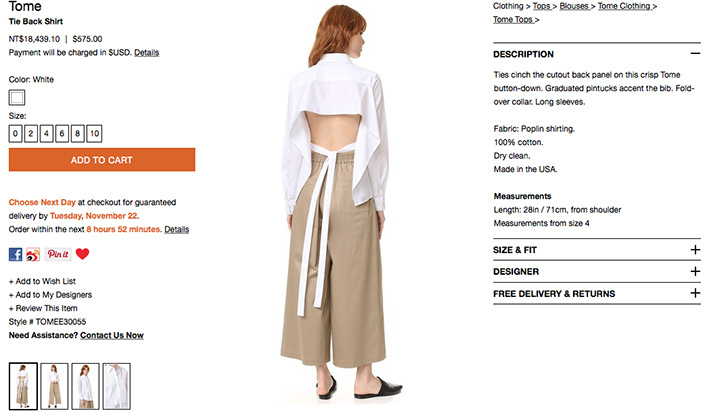This screenshot has height=411, width=709.
Task: Go to Tome Clothing breadcrumb
Action: (x=624, y=6)
